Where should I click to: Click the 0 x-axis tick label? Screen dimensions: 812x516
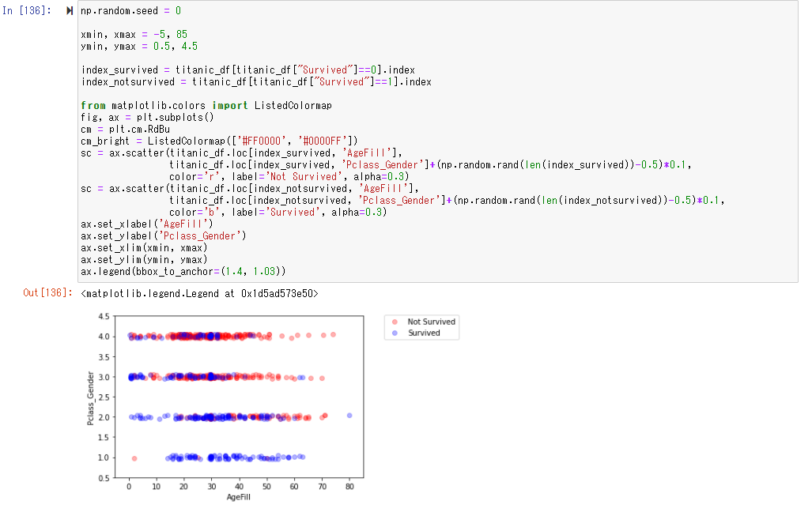pos(129,487)
